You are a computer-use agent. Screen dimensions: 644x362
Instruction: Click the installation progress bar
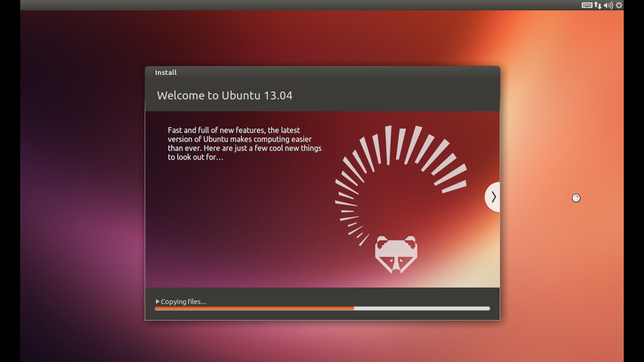[x=322, y=308]
